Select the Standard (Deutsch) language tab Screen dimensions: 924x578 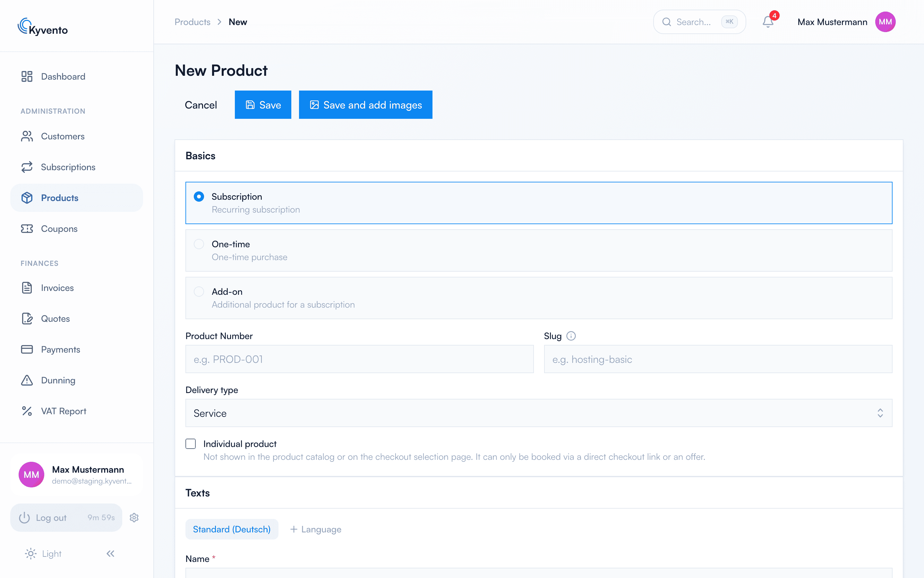[232, 529]
